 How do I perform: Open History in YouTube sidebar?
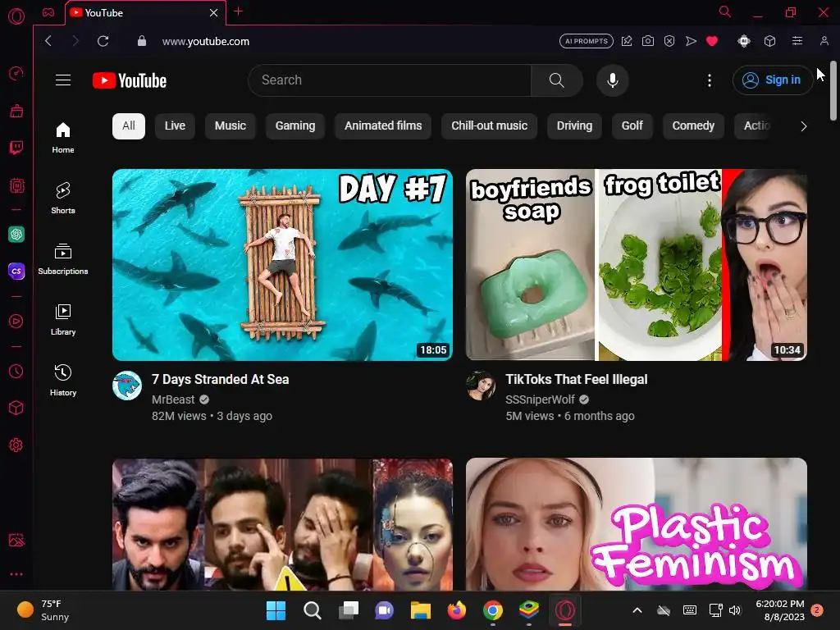click(x=63, y=381)
